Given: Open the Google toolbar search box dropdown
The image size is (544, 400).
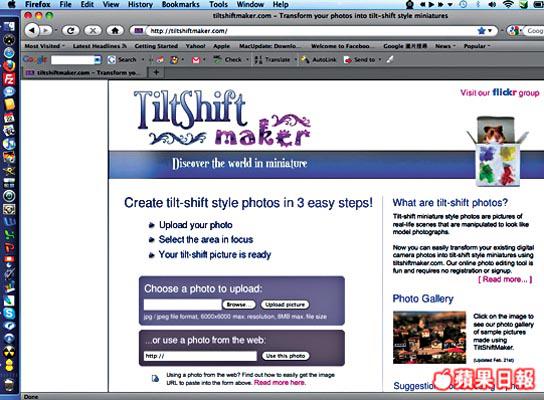Looking at the screenshot, I should (x=97, y=60).
